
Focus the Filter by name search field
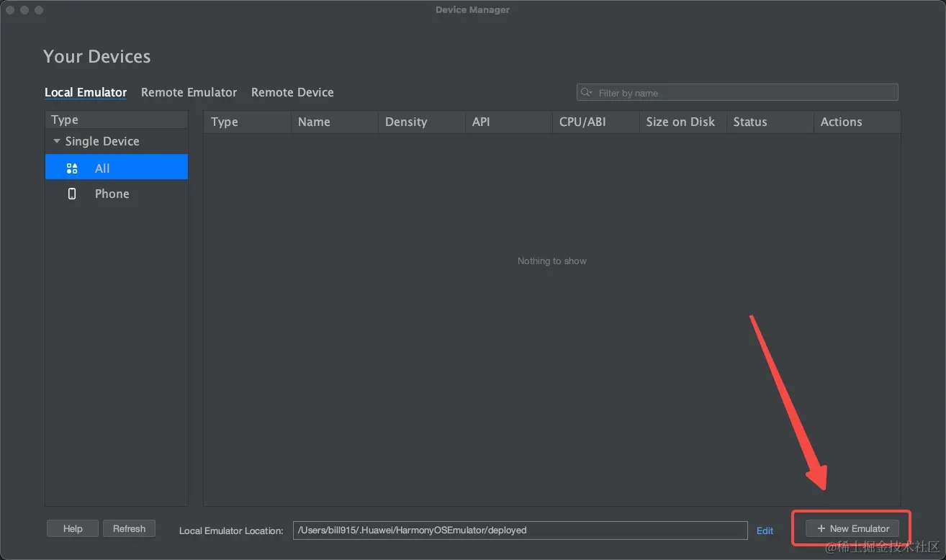click(x=737, y=92)
